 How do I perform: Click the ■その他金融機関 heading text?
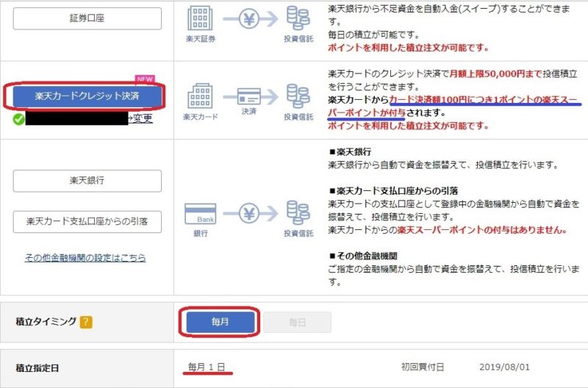click(x=363, y=256)
